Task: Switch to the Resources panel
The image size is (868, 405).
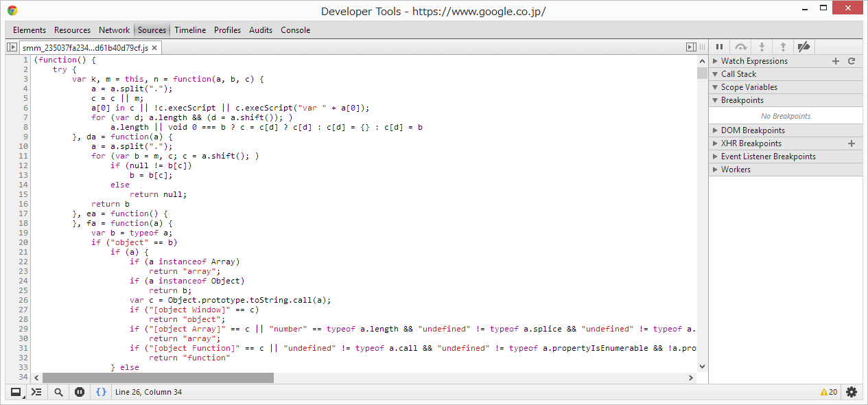Action: [x=72, y=30]
